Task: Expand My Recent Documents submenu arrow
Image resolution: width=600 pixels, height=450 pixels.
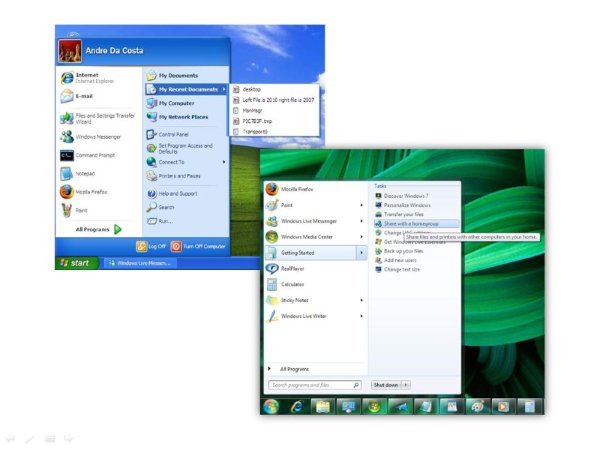Action: point(224,90)
